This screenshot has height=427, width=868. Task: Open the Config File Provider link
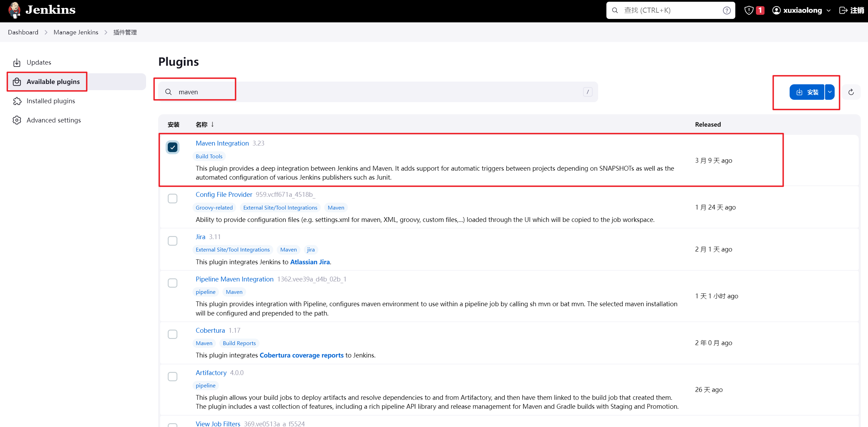[x=224, y=194]
